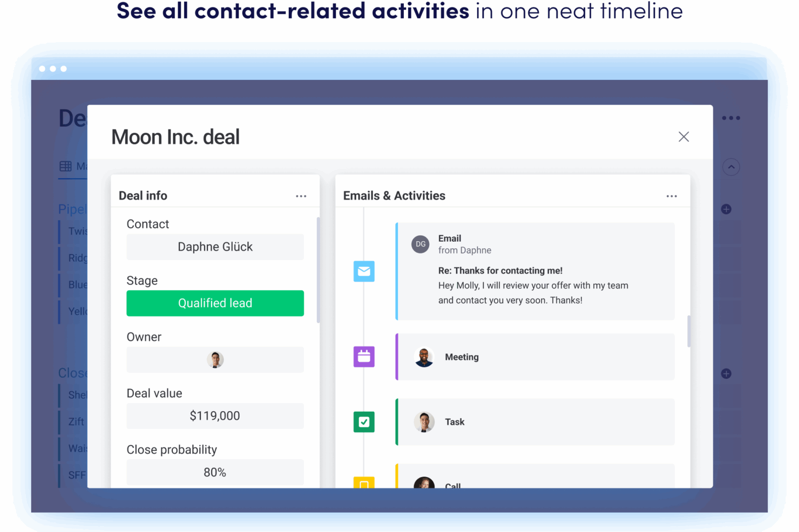The width and height of the screenshot is (799, 532).
Task: Edit the 80% close probability field
Action: (x=215, y=473)
